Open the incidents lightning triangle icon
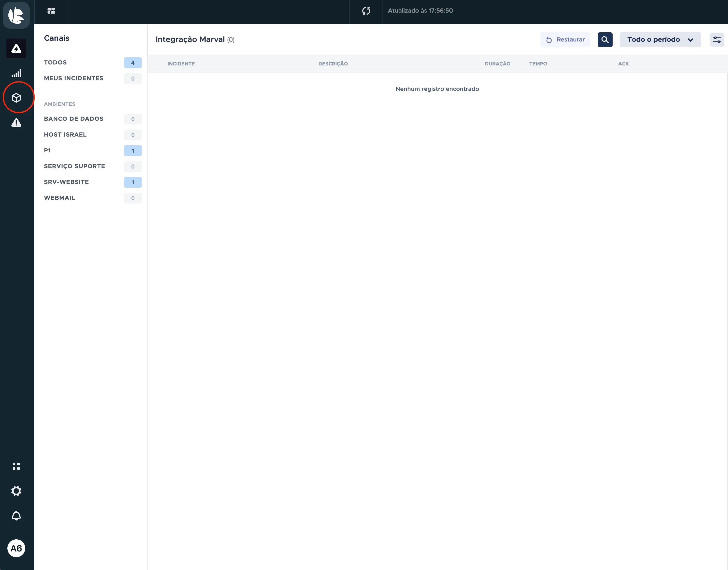The width and height of the screenshot is (728, 570). 16,49
